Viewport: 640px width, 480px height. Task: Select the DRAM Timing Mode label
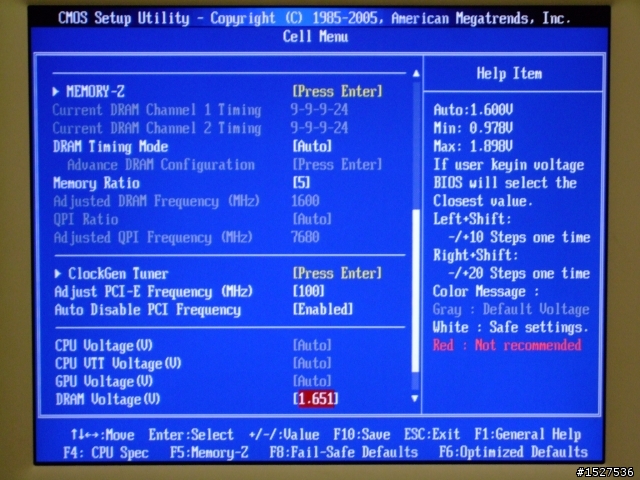pyautogui.click(x=111, y=147)
